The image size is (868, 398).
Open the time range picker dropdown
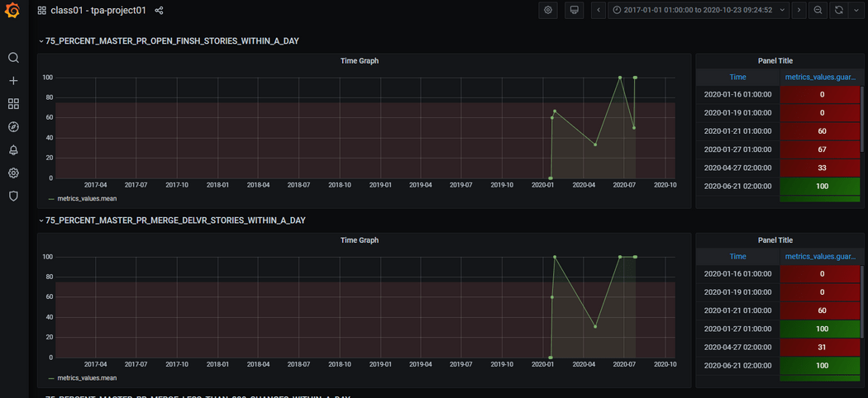click(698, 10)
